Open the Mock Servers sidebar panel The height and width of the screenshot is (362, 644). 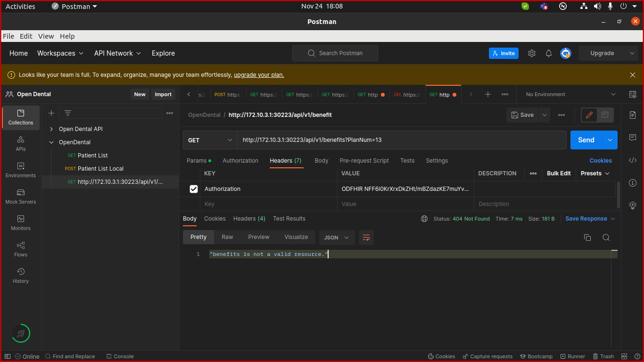(x=21, y=197)
